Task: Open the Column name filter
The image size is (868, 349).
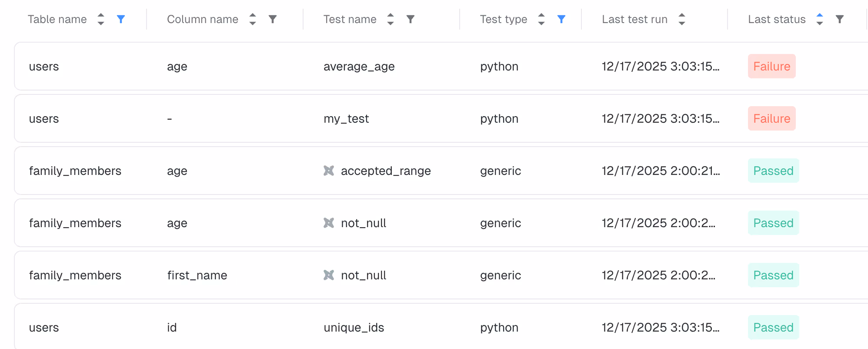Action: coord(273,19)
